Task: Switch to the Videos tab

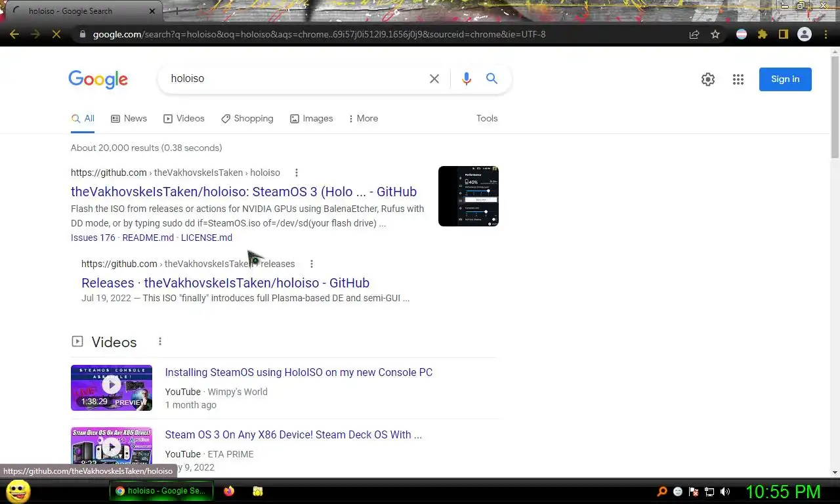Action: [x=184, y=119]
